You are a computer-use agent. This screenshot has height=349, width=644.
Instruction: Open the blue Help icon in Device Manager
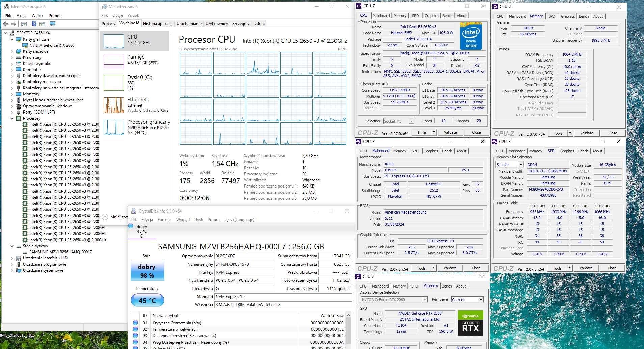[34, 24]
